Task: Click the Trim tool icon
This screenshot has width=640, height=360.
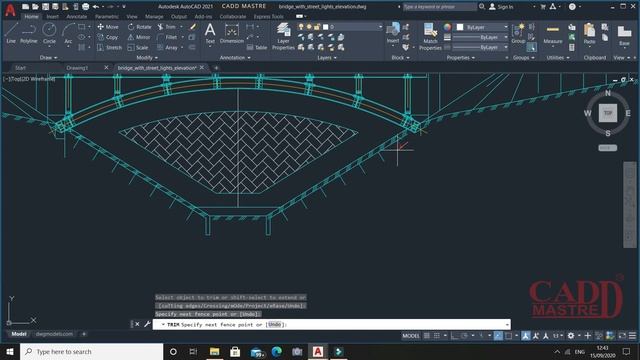Action: tap(160, 27)
